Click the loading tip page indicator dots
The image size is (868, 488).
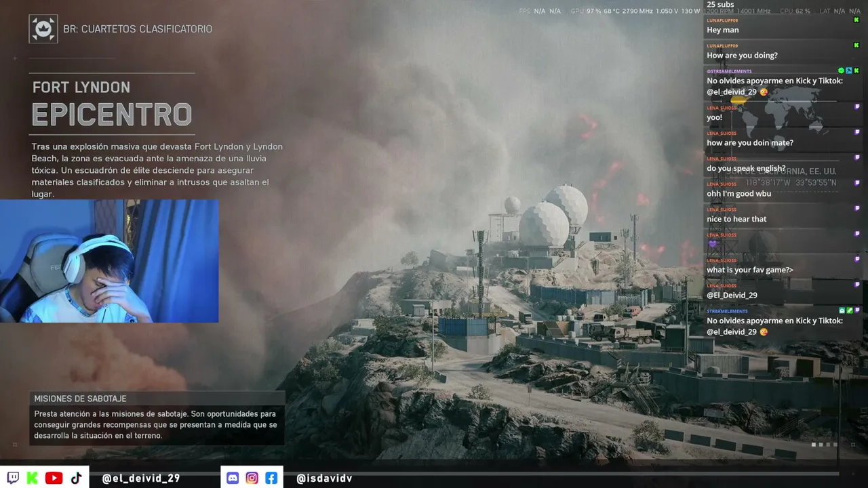click(824, 445)
